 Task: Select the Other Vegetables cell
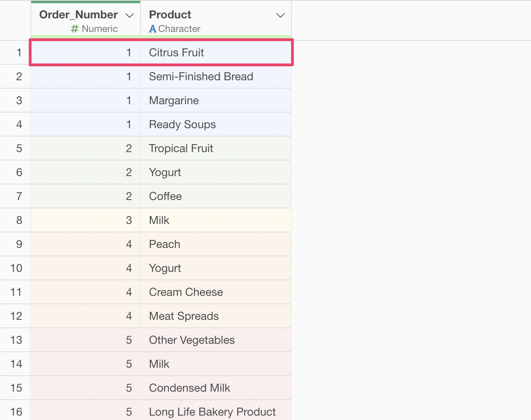pyautogui.click(x=192, y=340)
